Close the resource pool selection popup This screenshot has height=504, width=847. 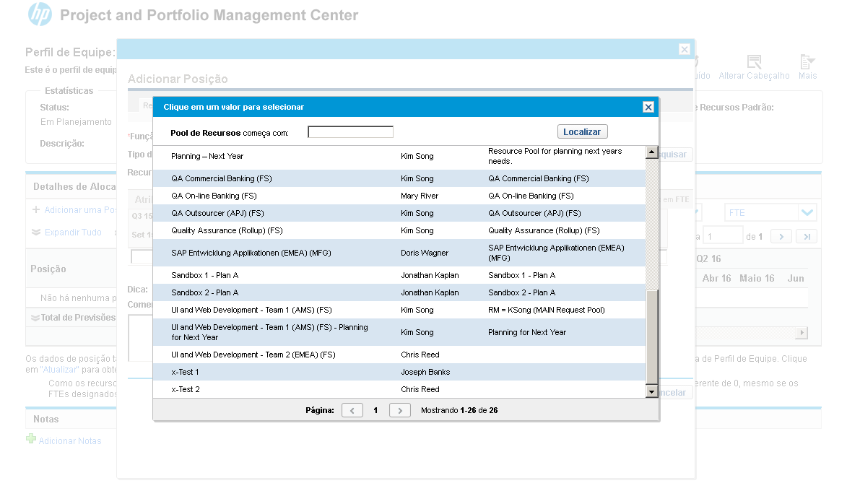(x=648, y=107)
